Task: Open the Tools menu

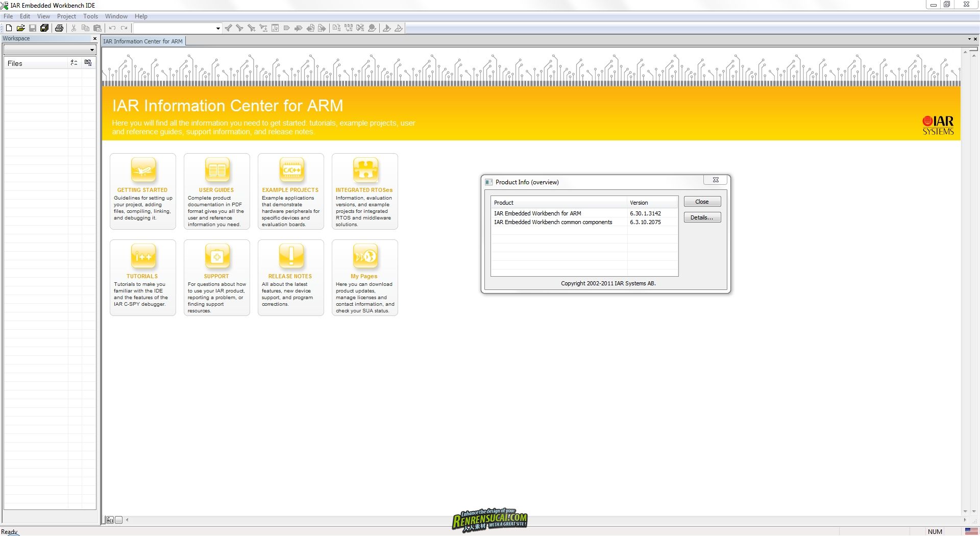Action: [x=90, y=16]
